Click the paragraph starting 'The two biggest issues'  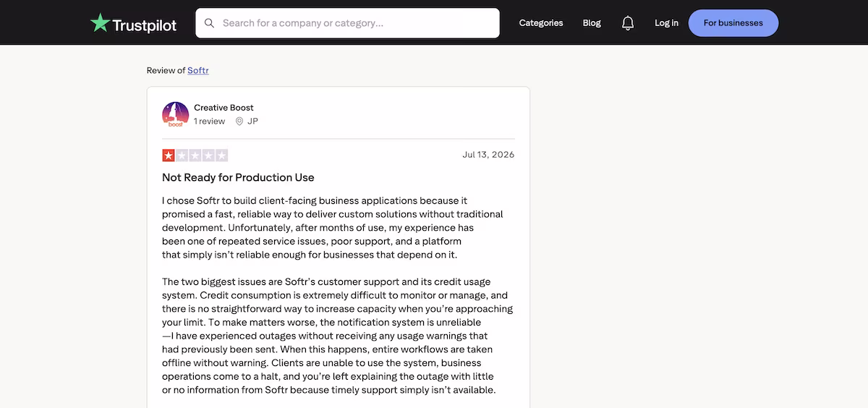(x=337, y=336)
